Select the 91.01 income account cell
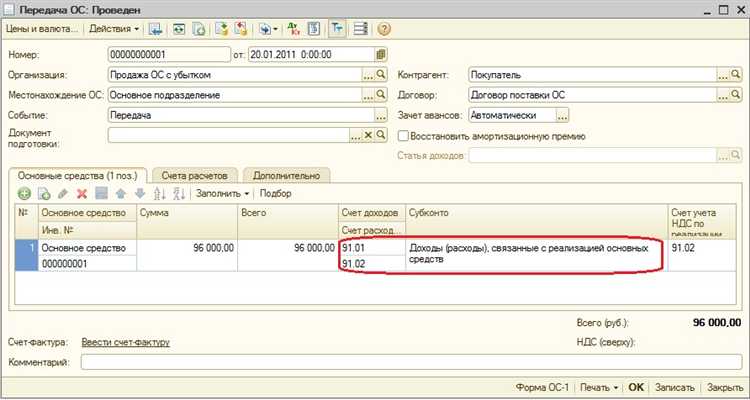Screen dimensions: 750x400 click(x=370, y=247)
